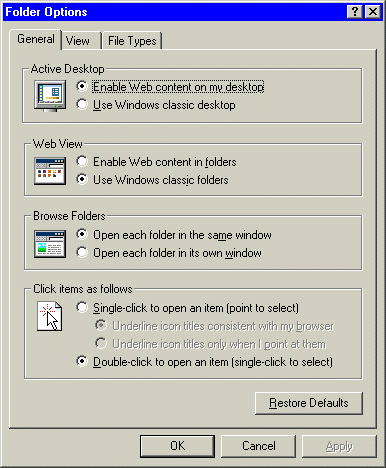Switch to the General tab

(36, 39)
